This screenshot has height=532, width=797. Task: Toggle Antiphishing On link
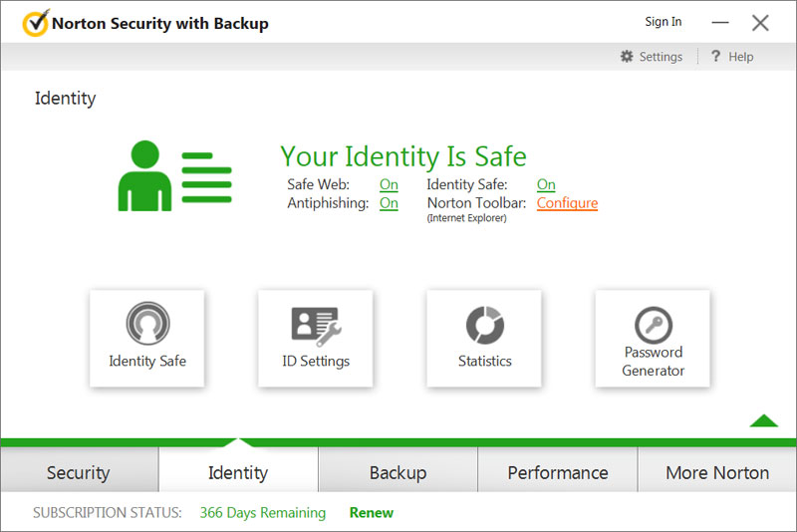point(389,203)
